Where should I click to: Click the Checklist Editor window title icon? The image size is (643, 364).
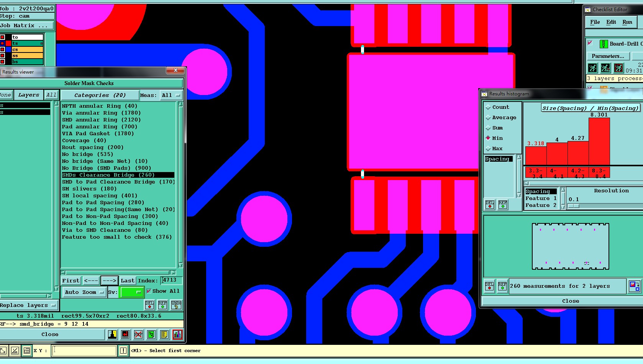(x=588, y=10)
